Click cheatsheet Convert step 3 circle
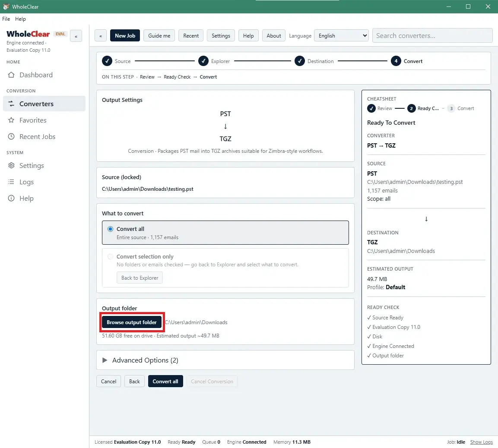This screenshot has width=498, height=448. [x=451, y=108]
